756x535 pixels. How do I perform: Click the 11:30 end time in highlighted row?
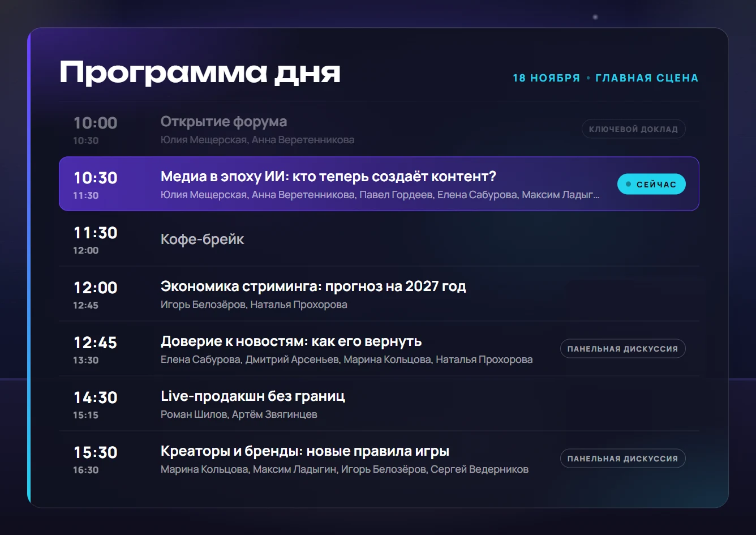(85, 195)
